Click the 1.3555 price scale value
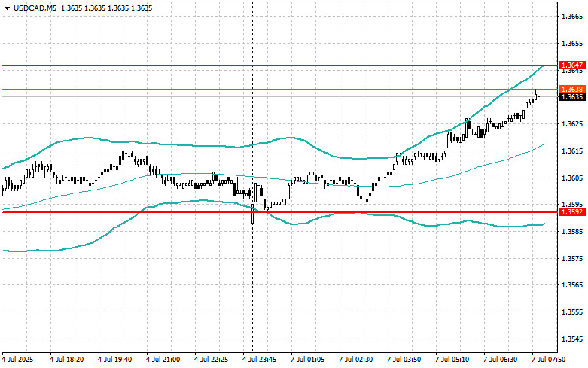Viewport: 588px width, 368px height. click(x=573, y=312)
